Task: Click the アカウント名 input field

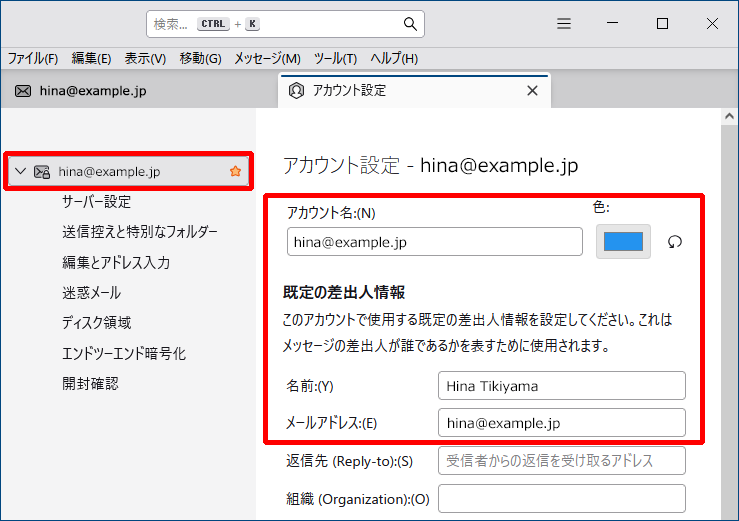Action: [x=435, y=241]
